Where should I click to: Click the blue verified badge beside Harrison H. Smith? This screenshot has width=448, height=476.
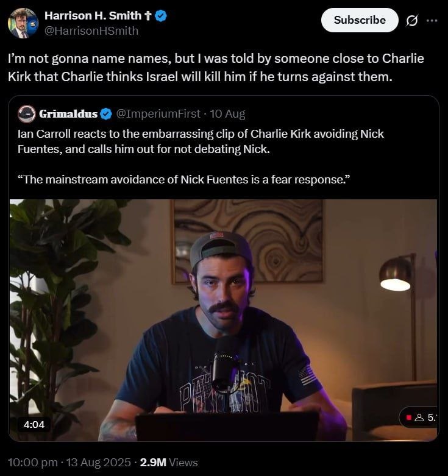161,16
